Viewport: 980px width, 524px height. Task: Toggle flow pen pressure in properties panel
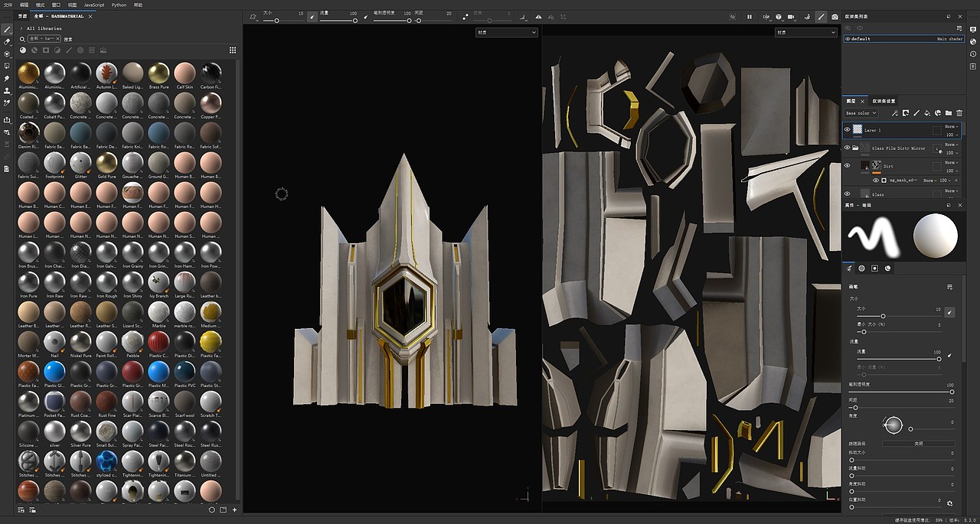[x=950, y=356]
